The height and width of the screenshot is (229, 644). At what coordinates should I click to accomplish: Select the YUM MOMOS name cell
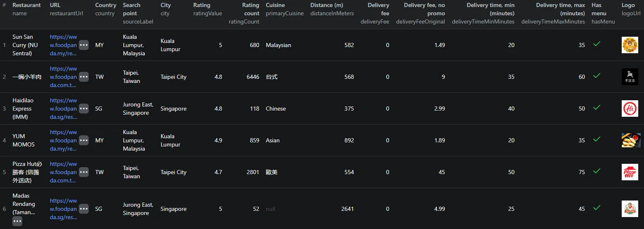click(x=24, y=140)
